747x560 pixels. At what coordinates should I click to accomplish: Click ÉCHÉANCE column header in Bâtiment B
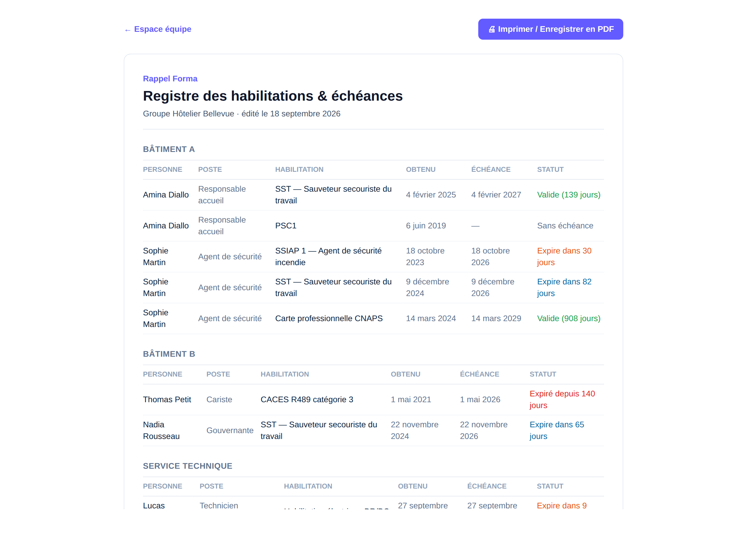(479, 374)
